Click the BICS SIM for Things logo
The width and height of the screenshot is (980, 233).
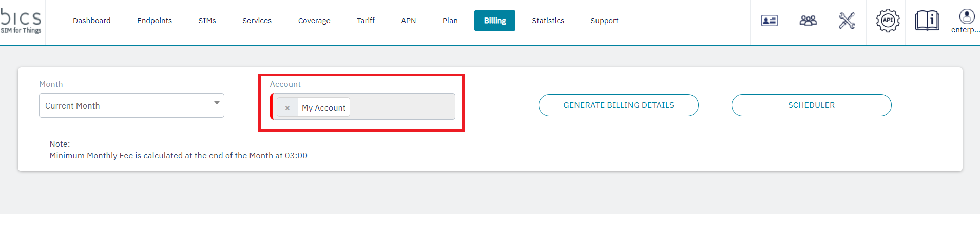coord(21,22)
